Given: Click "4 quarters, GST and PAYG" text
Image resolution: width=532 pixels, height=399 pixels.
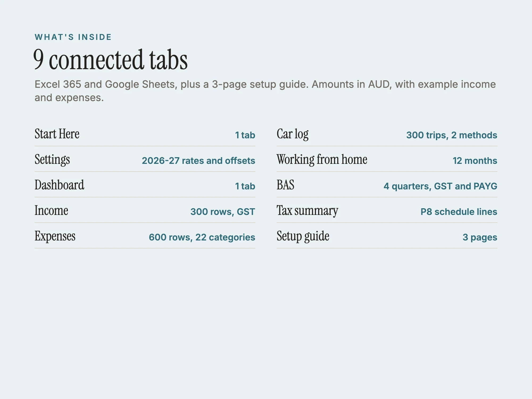Looking at the screenshot, I should tap(440, 186).
